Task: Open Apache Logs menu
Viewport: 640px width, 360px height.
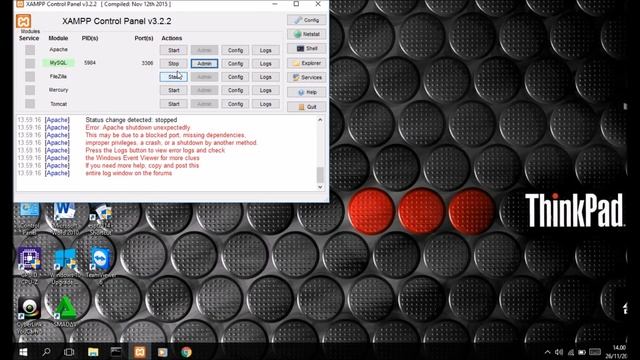Action: pos(265,50)
